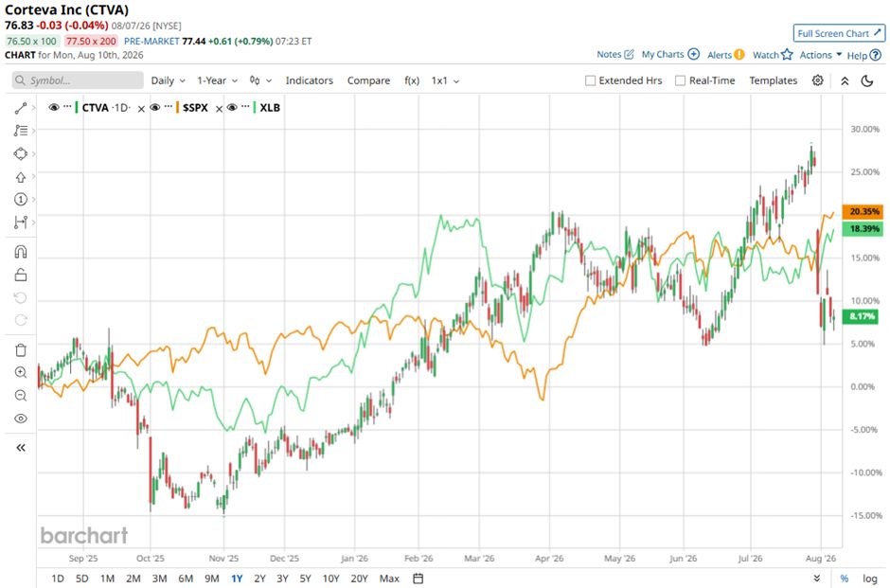This screenshot has width=890, height=588.
Task: Open the candlestick chart type selector
Action: [260, 80]
